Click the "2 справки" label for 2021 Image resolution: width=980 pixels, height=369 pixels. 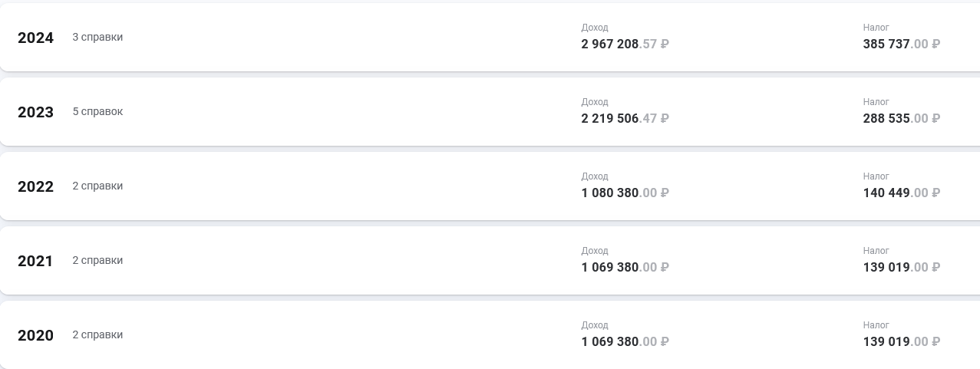click(97, 260)
